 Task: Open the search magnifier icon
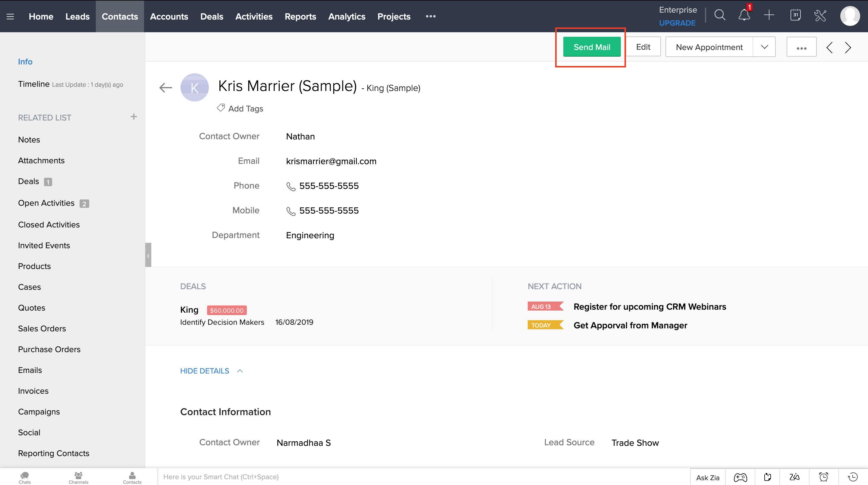coord(720,15)
